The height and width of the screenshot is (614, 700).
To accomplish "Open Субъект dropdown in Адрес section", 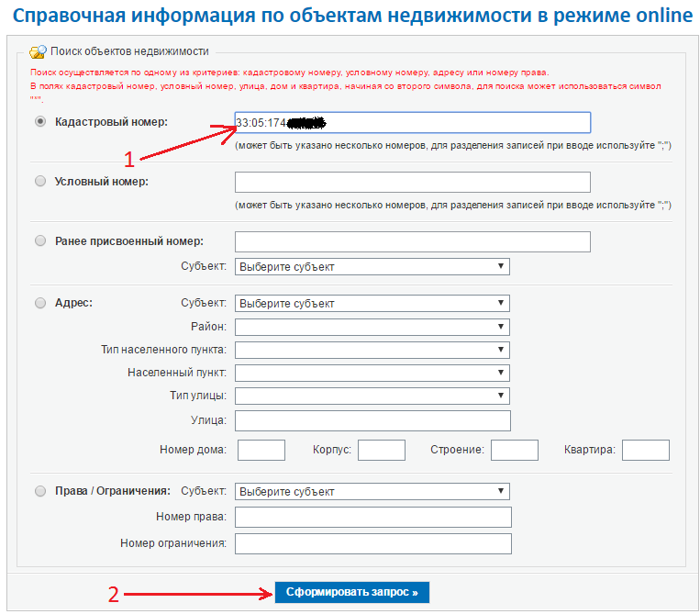I will 372,303.
